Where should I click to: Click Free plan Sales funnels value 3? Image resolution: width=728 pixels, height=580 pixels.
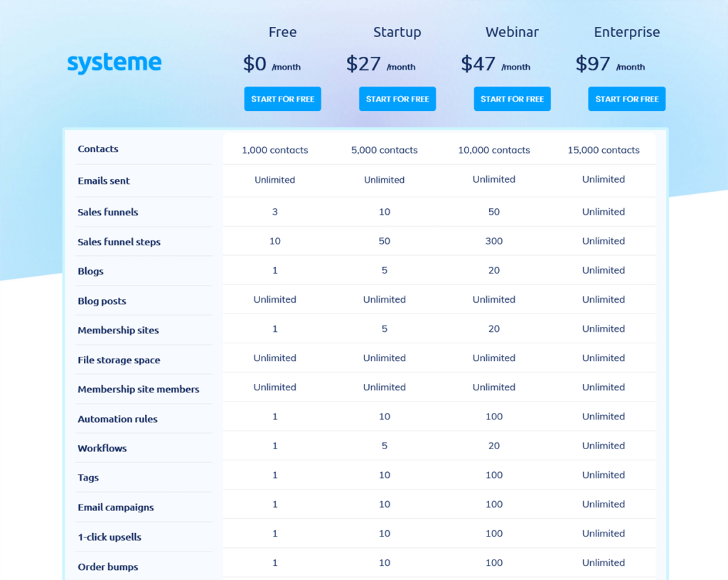(x=275, y=212)
